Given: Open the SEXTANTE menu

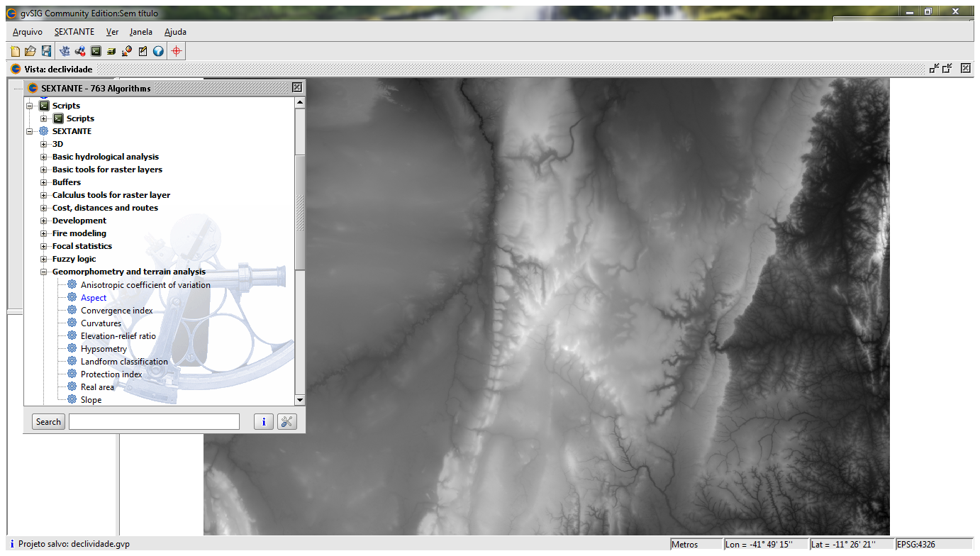Looking at the screenshot, I should click(x=74, y=32).
